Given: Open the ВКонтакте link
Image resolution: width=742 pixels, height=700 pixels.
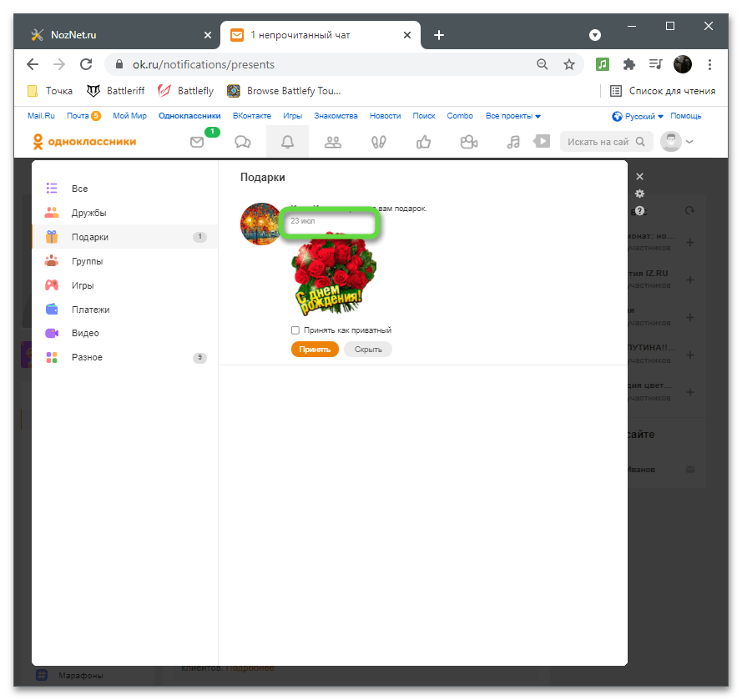Looking at the screenshot, I should point(252,116).
